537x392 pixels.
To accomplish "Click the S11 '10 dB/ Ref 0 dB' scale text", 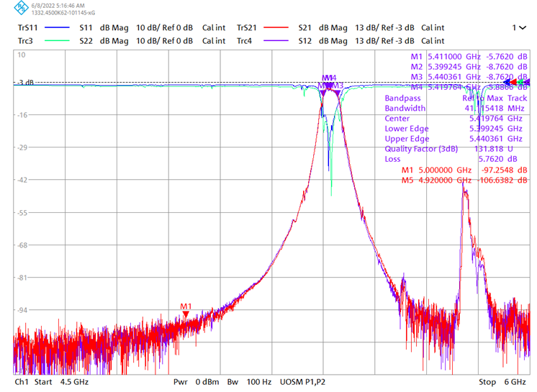I will 164,28.
